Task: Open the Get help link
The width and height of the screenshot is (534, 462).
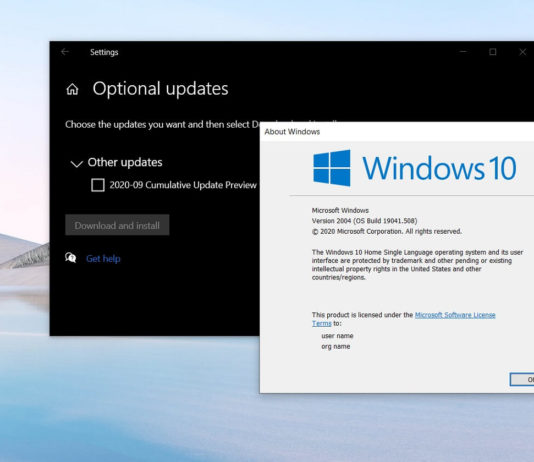Action: tap(103, 259)
